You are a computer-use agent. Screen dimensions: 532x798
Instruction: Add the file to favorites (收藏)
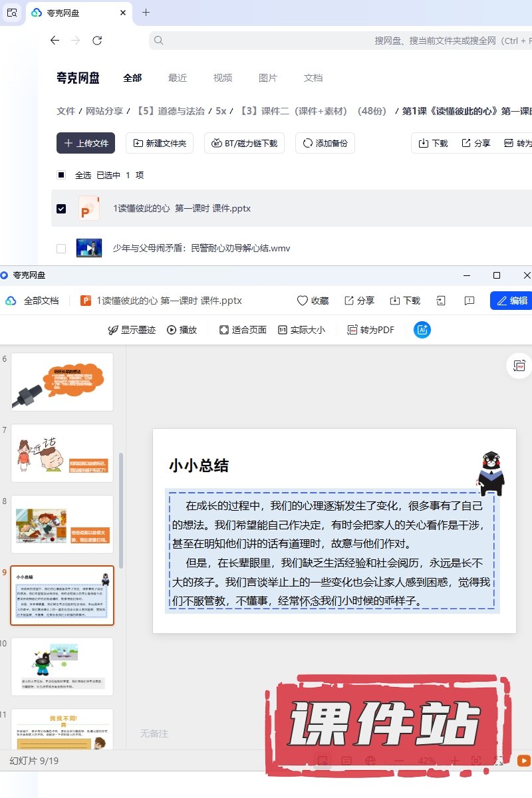[x=313, y=301]
